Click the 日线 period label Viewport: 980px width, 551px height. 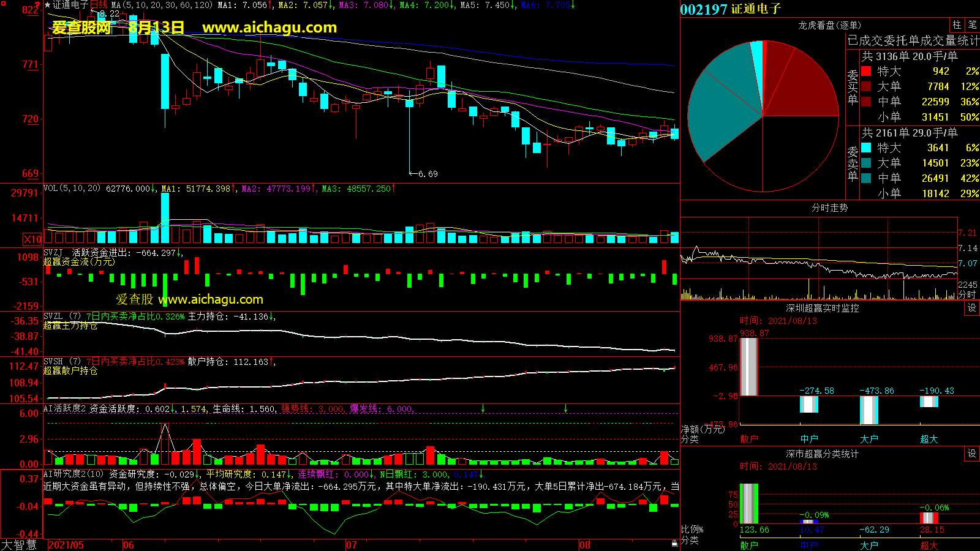[99, 5]
